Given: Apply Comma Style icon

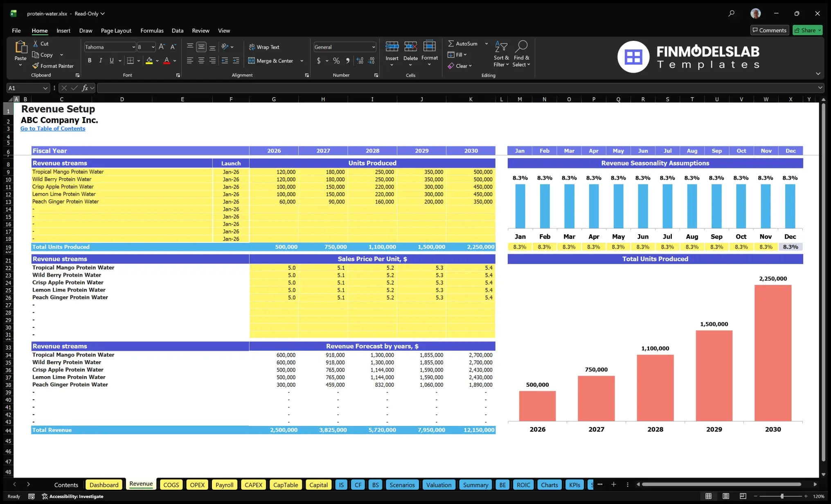Looking at the screenshot, I should [x=348, y=60].
